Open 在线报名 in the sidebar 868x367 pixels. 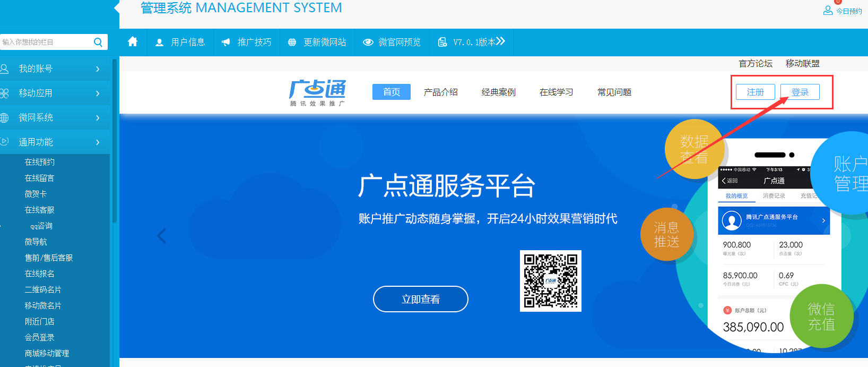click(40, 274)
